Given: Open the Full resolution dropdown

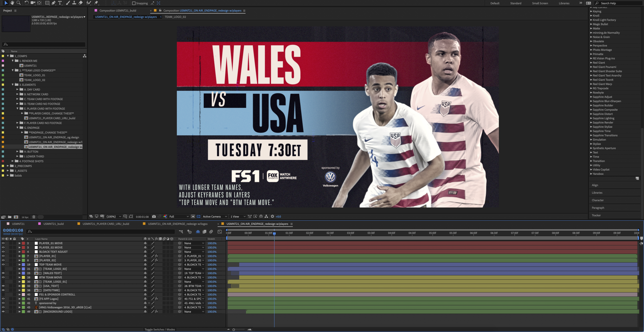Looking at the screenshot, I should click(x=179, y=217).
